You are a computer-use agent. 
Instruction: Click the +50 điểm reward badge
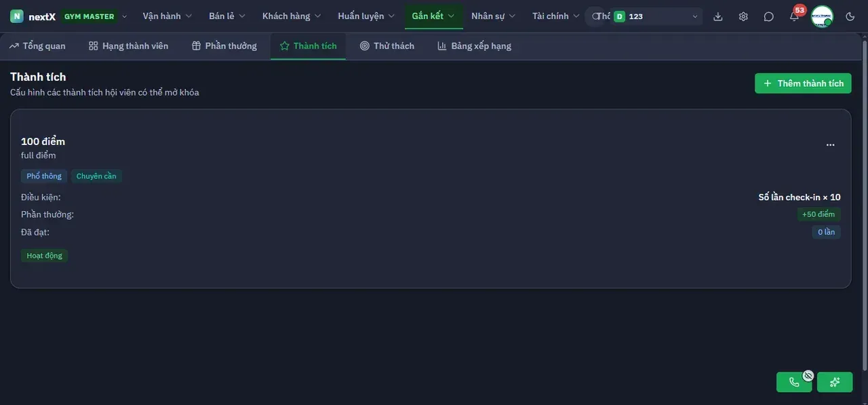(x=818, y=214)
